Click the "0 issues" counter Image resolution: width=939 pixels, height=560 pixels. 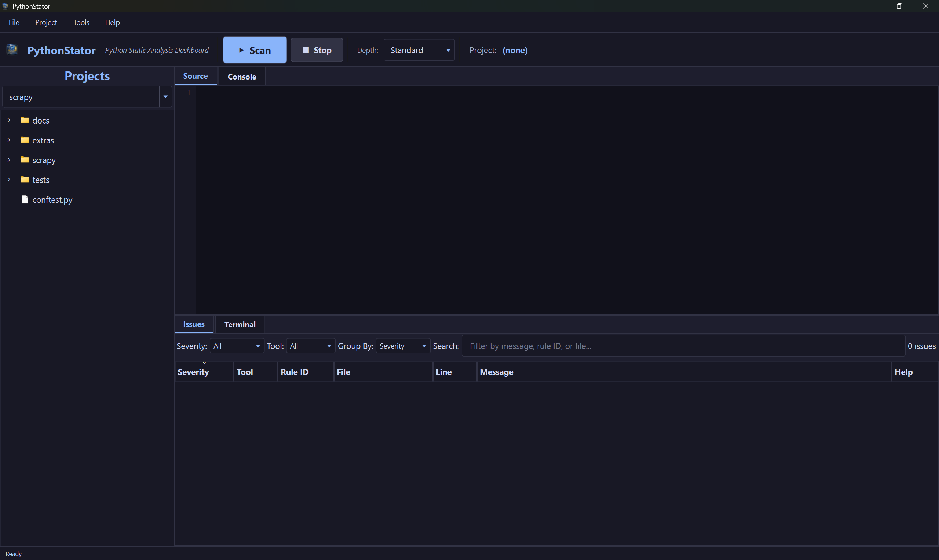click(922, 346)
